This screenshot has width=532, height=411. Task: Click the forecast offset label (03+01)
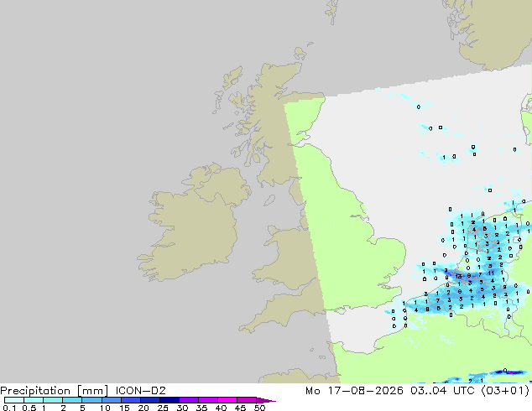click(505, 391)
